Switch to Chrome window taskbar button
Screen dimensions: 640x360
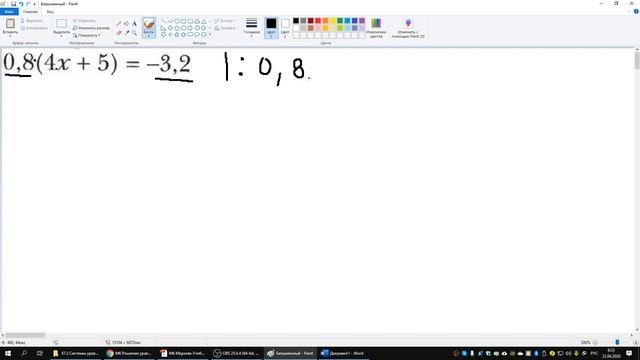[x=129, y=353]
